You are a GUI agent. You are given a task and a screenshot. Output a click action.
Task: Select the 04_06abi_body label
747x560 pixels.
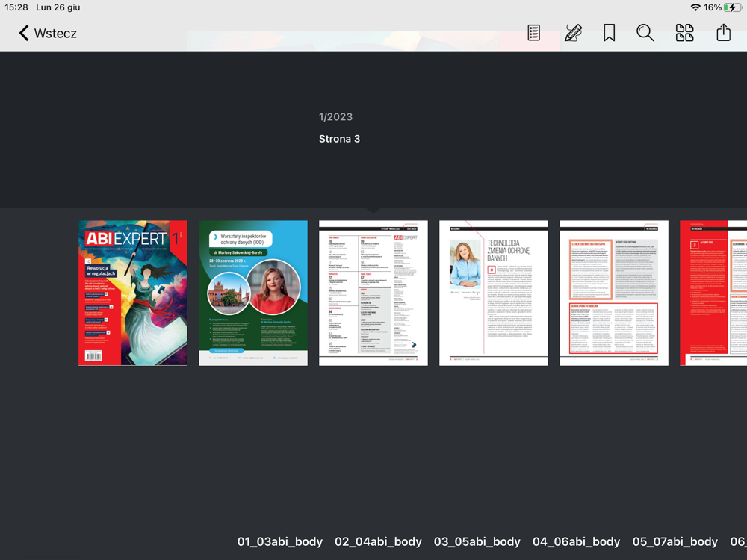click(577, 541)
